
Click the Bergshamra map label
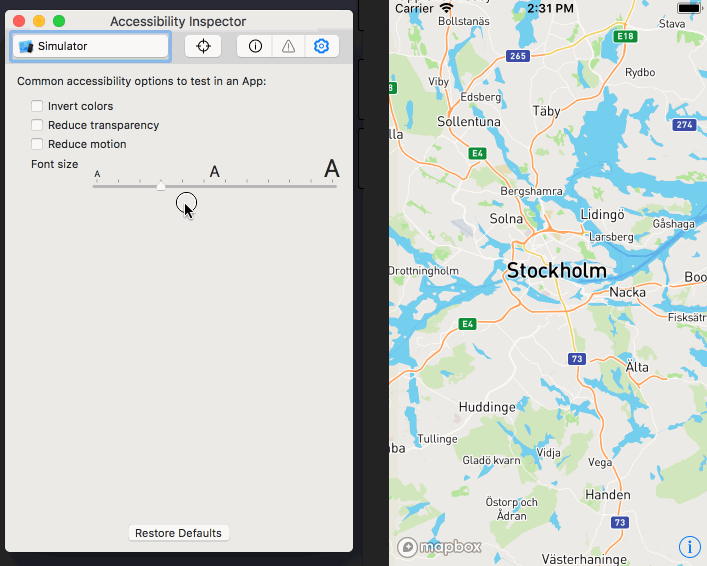click(x=531, y=191)
